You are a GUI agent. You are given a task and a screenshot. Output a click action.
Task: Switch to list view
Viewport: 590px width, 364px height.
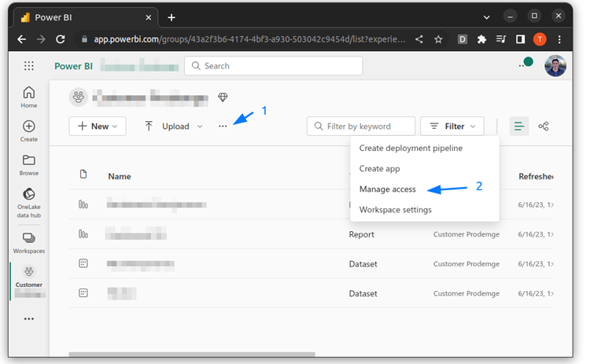(x=519, y=127)
